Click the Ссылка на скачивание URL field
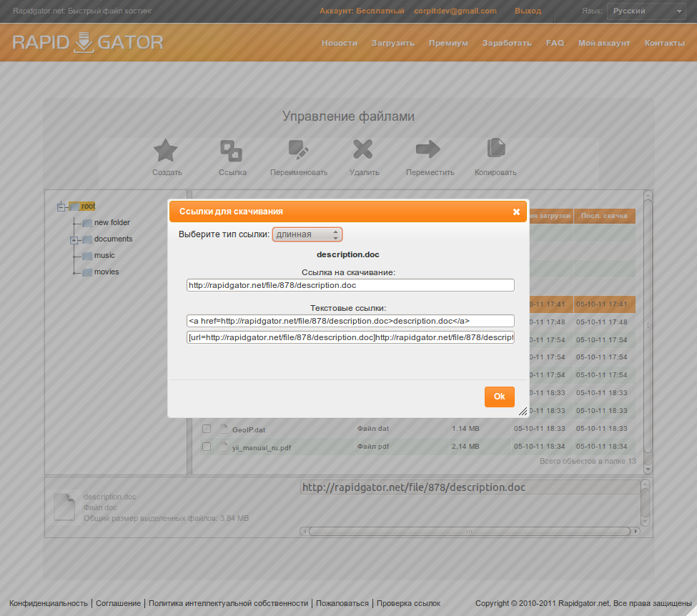 pos(350,285)
